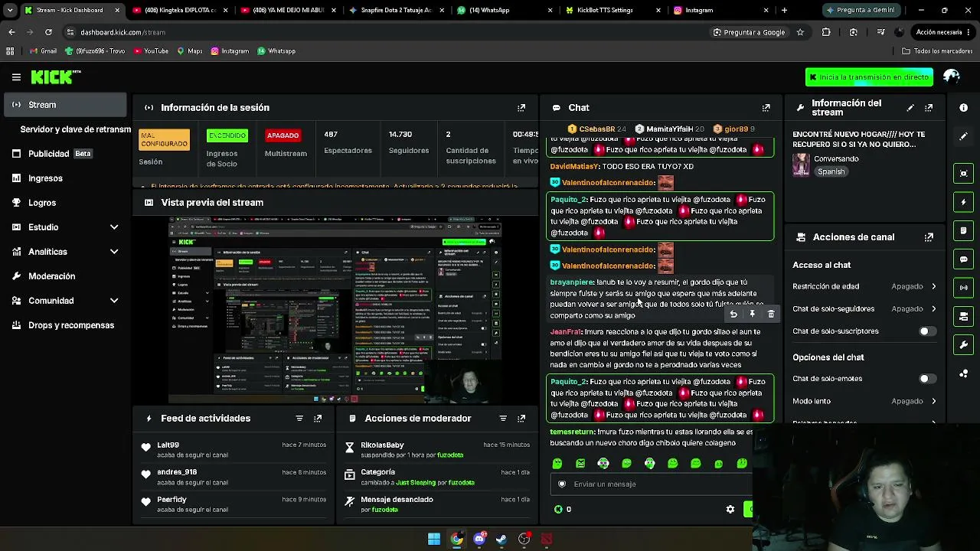
Task: Open Discord from the taskbar
Action: tap(479, 539)
